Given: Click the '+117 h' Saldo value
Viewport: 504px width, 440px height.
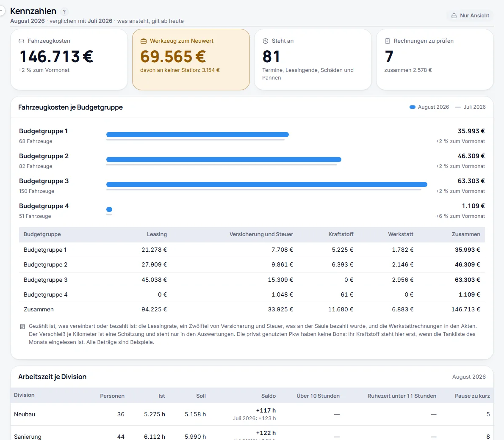Looking at the screenshot, I should [x=266, y=410].
